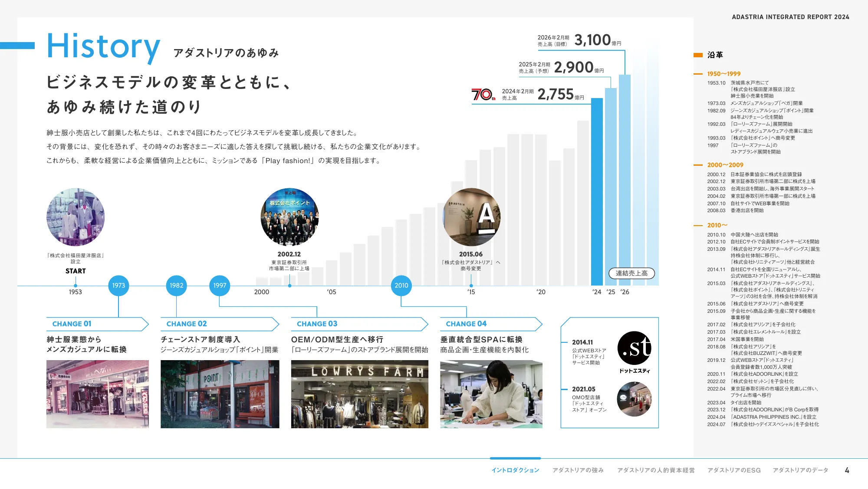Click the .st ドットエスティ logo

[x=635, y=352]
